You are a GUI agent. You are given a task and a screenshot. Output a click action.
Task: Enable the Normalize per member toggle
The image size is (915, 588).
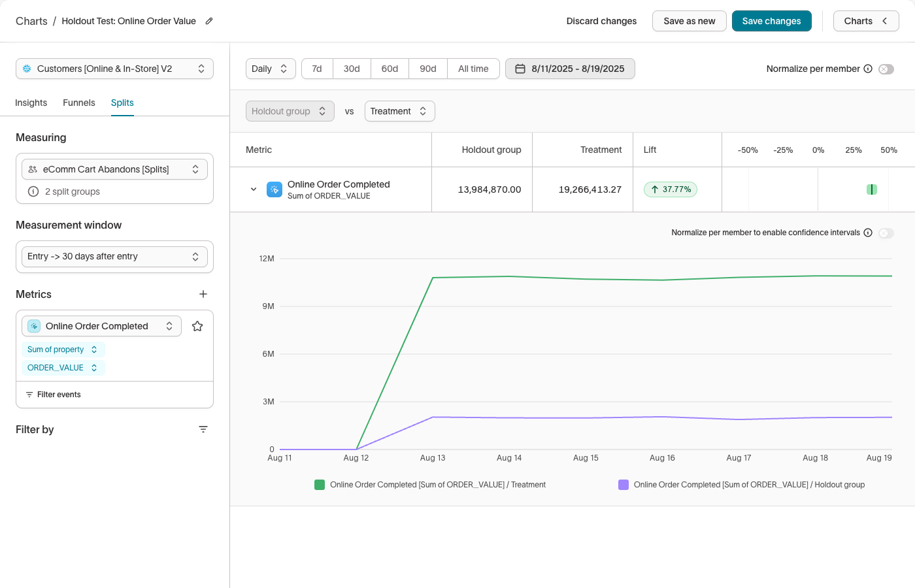886,69
